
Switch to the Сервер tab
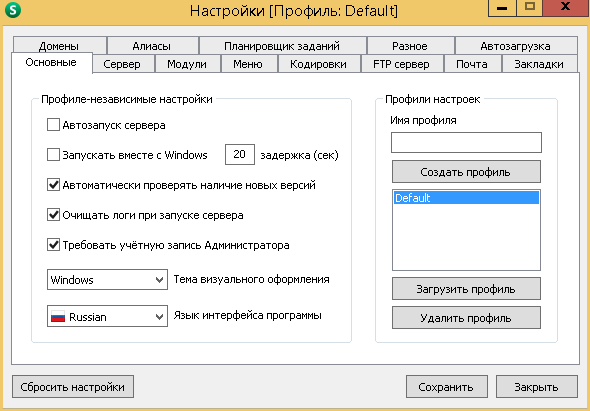click(122, 64)
